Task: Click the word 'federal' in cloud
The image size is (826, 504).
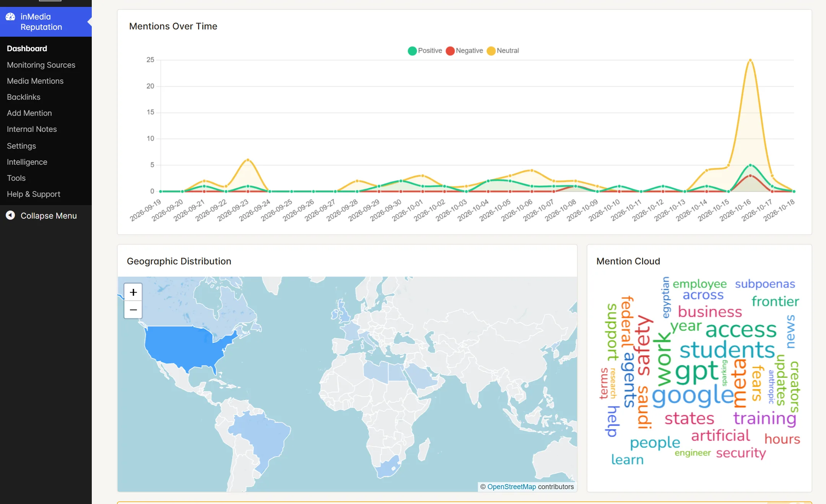Action: (627, 322)
